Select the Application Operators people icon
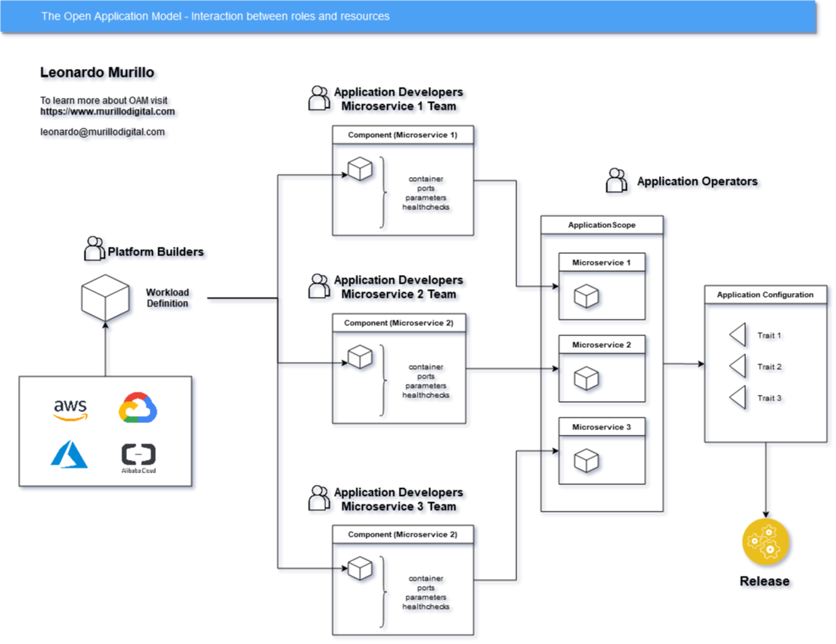The image size is (836, 644). click(x=617, y=180)
